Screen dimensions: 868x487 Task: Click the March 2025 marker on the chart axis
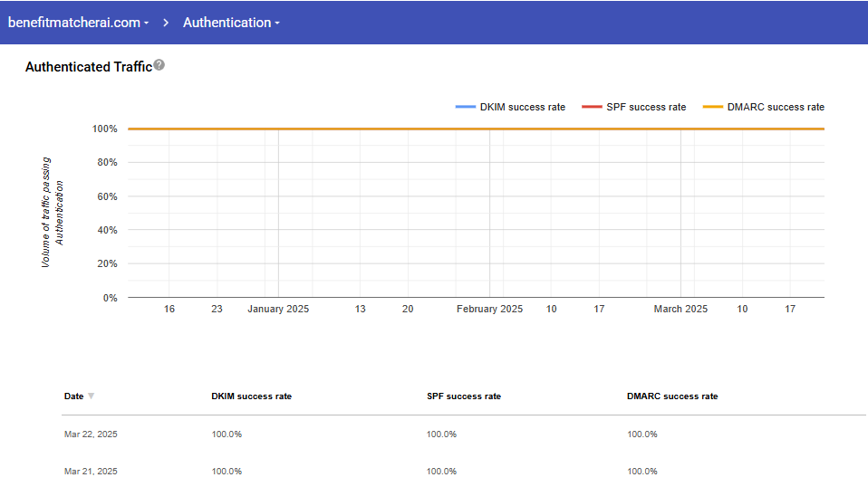click(680, 309)
